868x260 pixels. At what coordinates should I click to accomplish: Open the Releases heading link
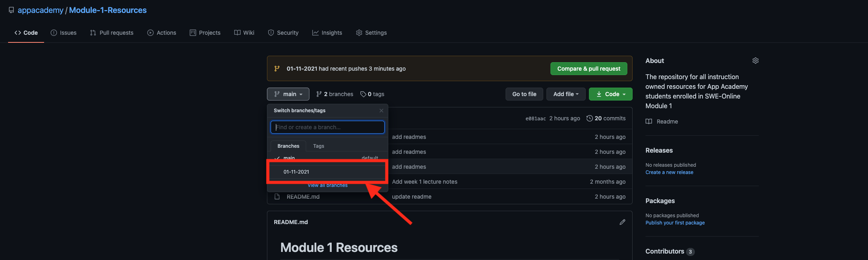coord(659,150)
